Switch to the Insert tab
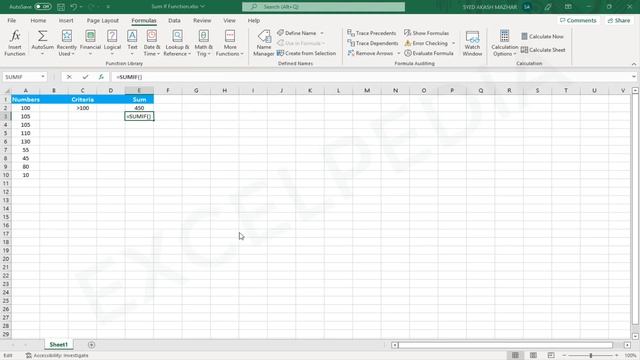 [66, 20]
